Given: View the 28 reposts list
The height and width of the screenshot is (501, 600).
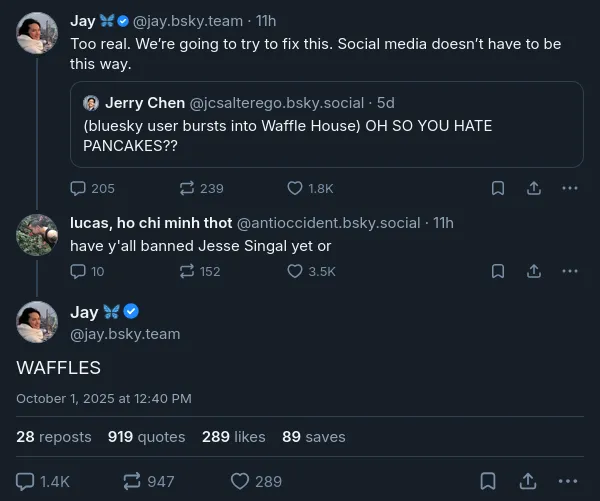Looking at the screenshot, I should point(53,437).
